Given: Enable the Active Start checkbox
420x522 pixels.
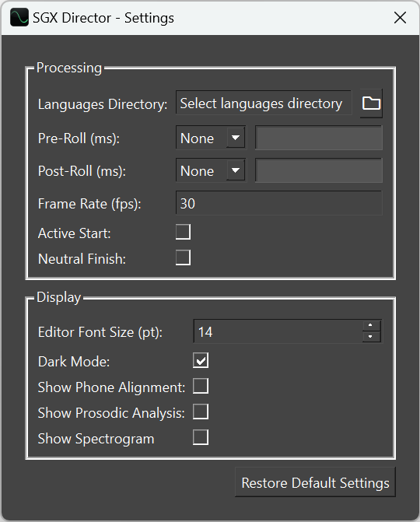Looking at the screenshot, I should [x=183, y=232].
